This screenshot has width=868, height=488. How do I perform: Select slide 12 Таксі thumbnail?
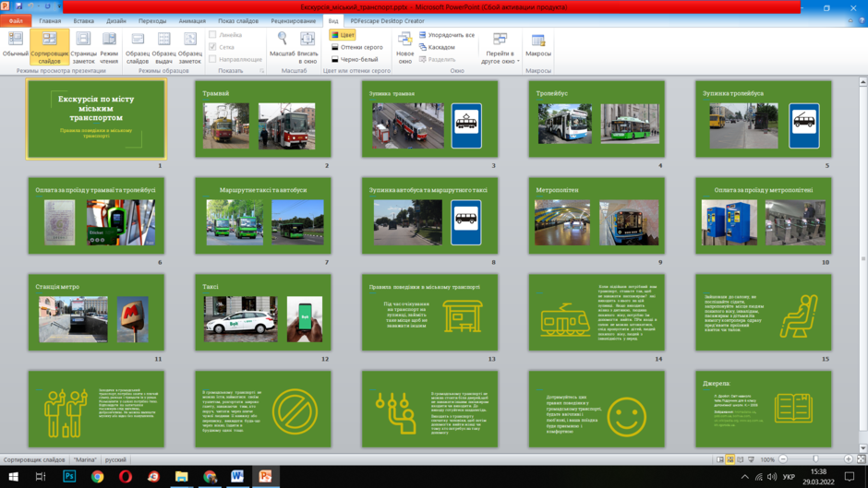point(263,313)
